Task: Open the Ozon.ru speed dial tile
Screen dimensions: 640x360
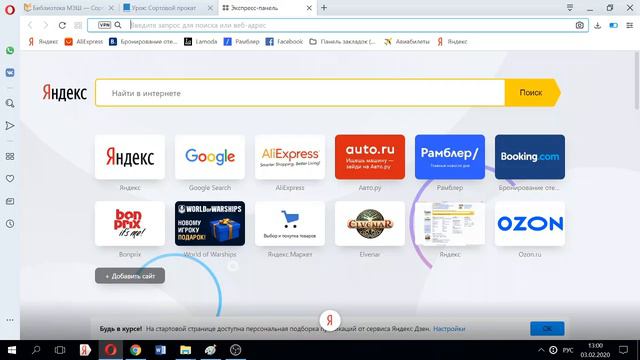Action: (530, 223)
